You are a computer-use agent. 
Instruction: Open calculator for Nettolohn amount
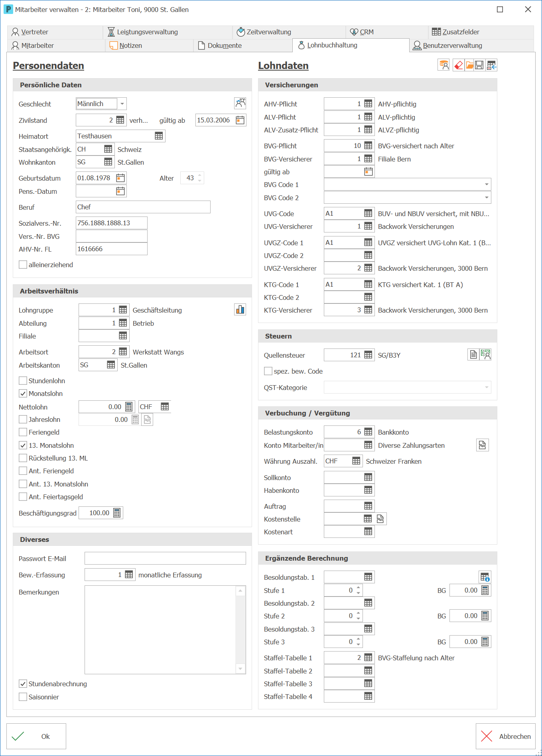pyautogui.click(x=129, y=407)
